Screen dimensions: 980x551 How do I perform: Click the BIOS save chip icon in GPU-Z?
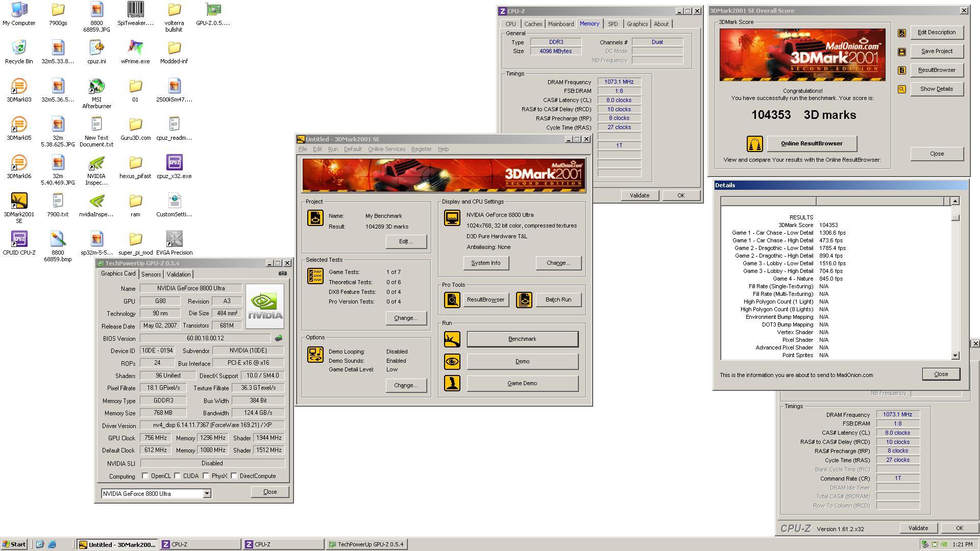[279, 338]
